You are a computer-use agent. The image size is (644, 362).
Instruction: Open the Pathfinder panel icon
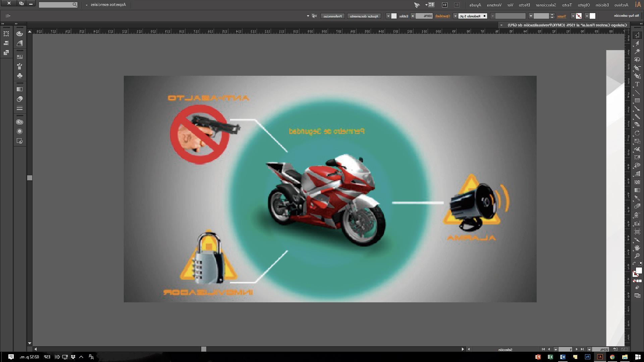click(x=6, y=53)
